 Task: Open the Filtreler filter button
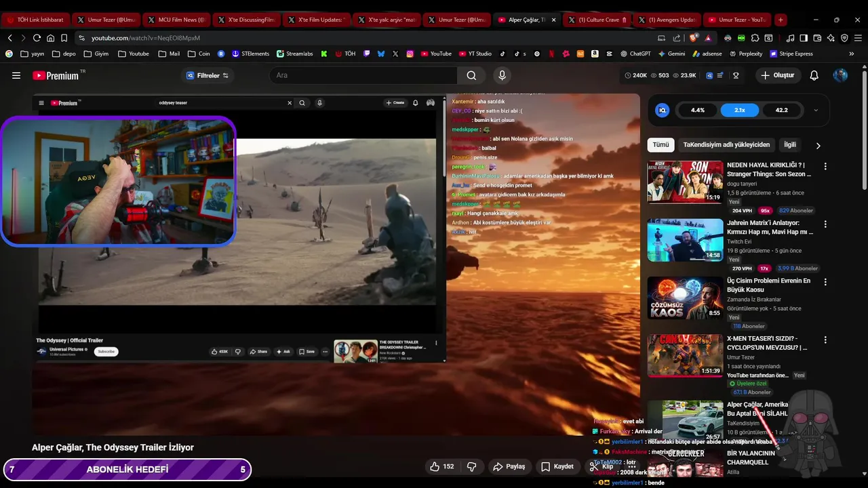tap(207, 75)
